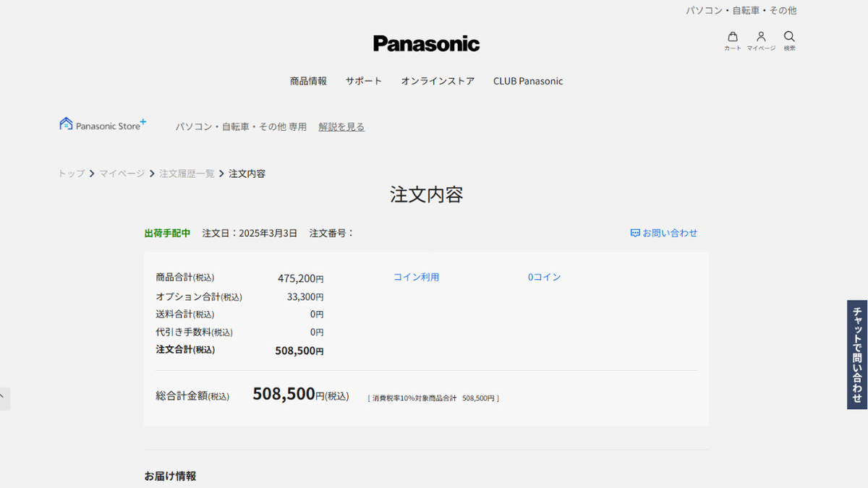The width and height of the screenshot is (868, 488).
Task: Click the 商品合計 label
Action: click(x=185, y=277)
